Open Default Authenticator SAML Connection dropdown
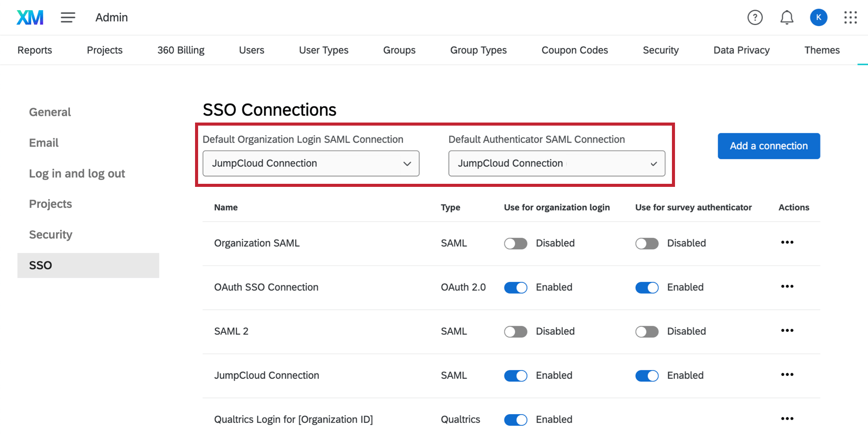Image resolution: width=868 pixels, height=434 pixels. (x=557, y=163)
